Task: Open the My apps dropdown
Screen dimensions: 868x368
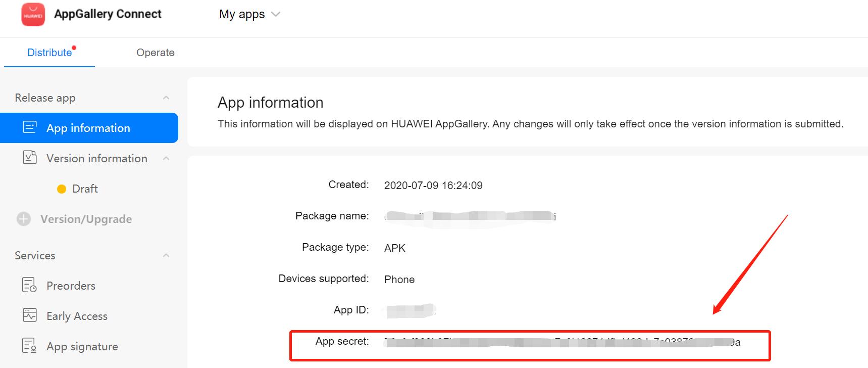Action: pyautogui.click(x=249, y=14)
